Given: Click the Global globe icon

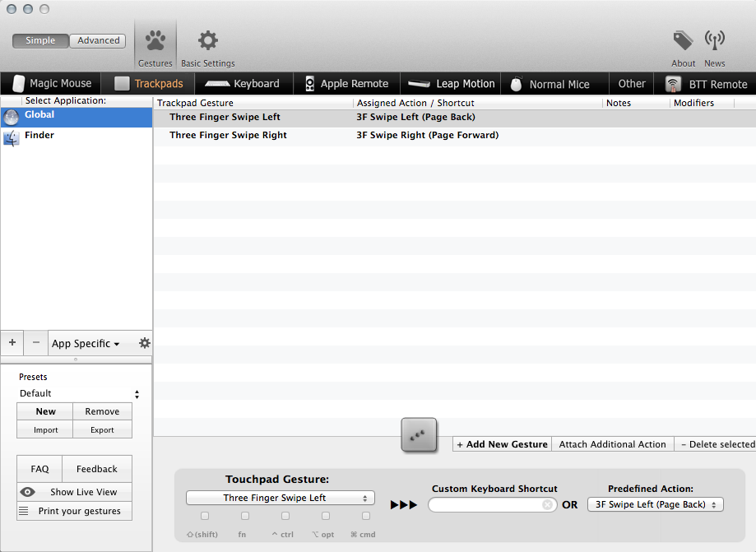Looking at the screenshot, I should (11, 117).
